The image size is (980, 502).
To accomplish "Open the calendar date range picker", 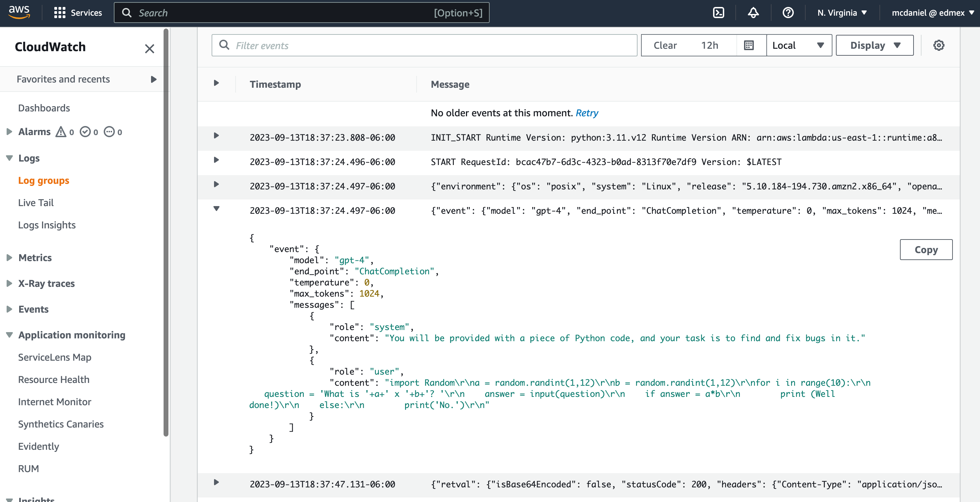I will click(x=749, y=46).
